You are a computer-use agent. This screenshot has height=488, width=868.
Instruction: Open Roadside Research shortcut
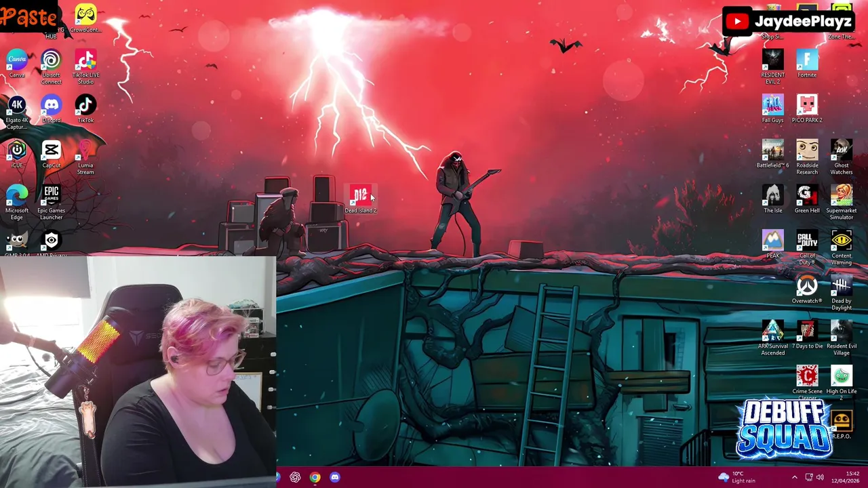coord(807,157)
